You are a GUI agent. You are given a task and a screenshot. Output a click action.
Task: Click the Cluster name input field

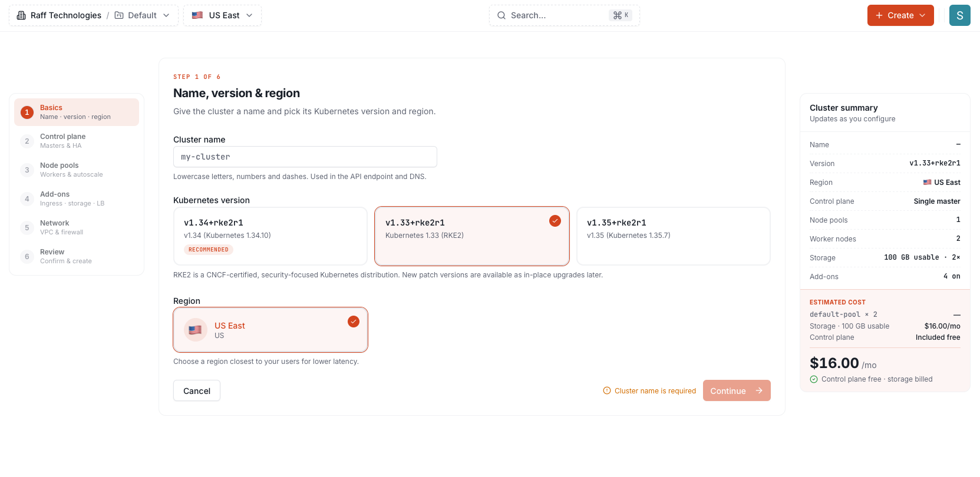[305, 157]
